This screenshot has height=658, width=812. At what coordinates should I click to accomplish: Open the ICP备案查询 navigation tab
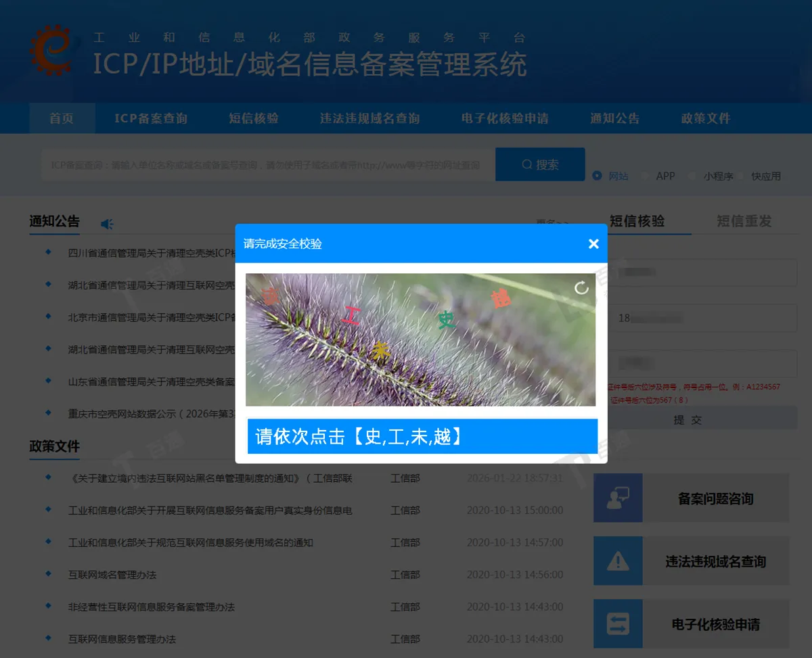point(150,118)
